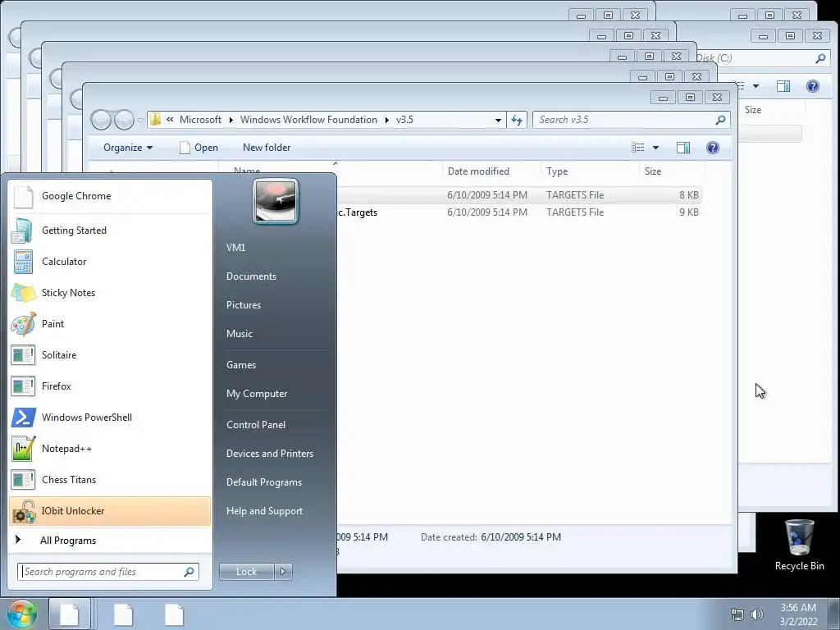Launch Paint from Start menu
840x630 pixels.
110,323
